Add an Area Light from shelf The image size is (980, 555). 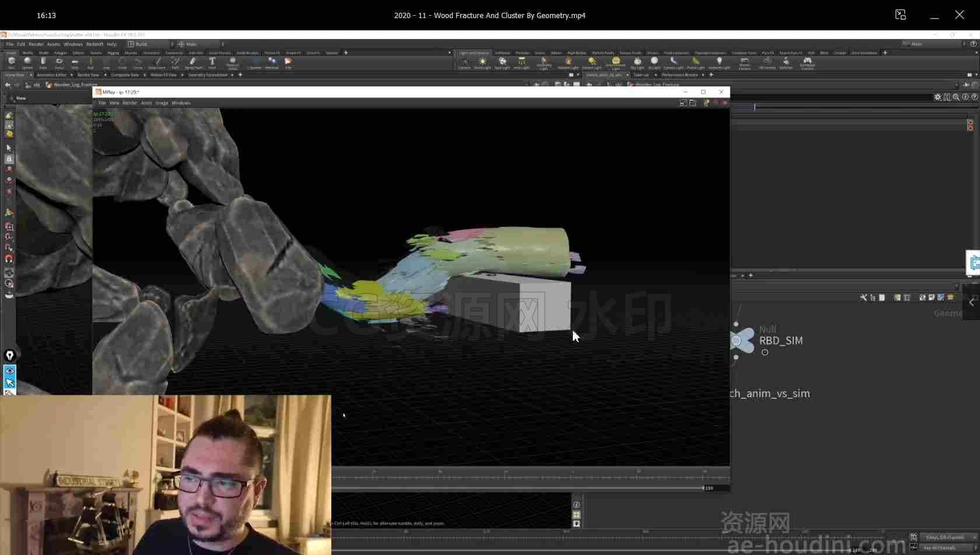[521, 63]
